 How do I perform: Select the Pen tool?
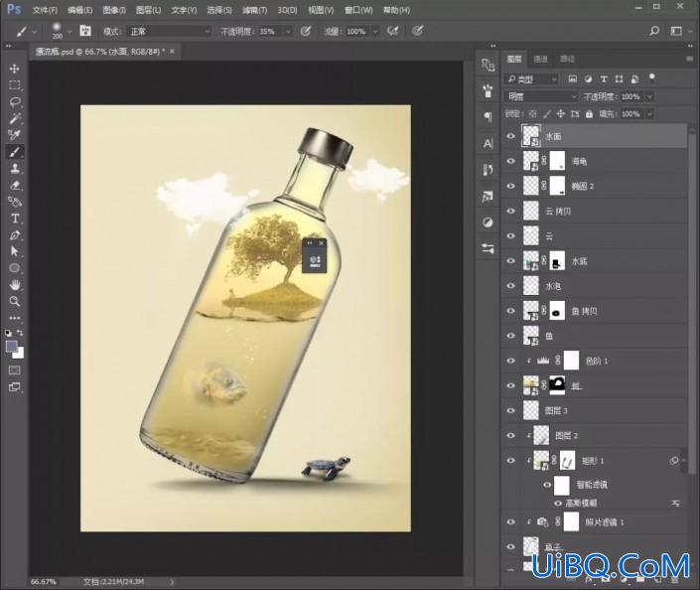(x=14, y=235)
